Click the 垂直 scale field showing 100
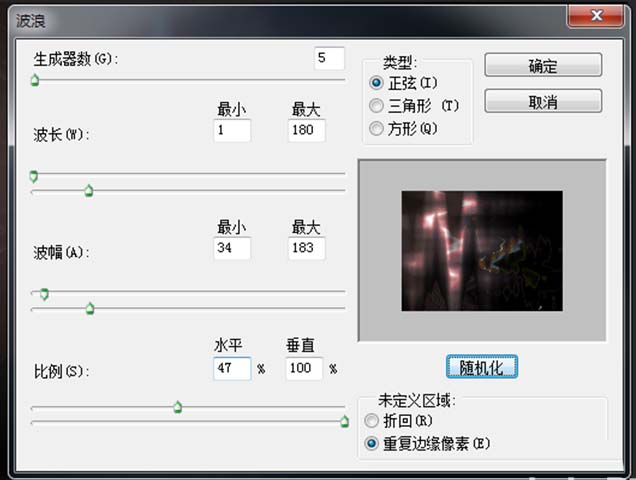 pos(304,368)
